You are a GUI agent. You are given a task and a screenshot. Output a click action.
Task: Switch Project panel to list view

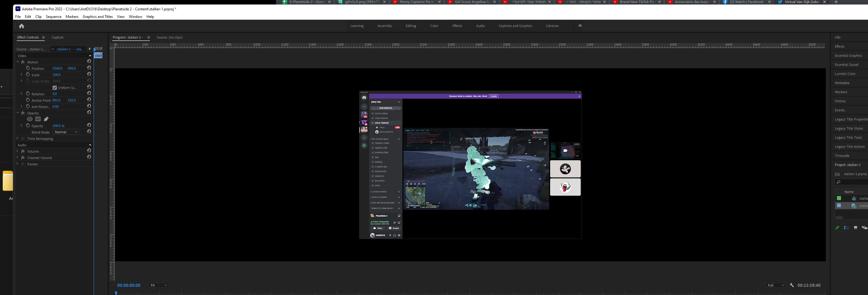(846, 228)
